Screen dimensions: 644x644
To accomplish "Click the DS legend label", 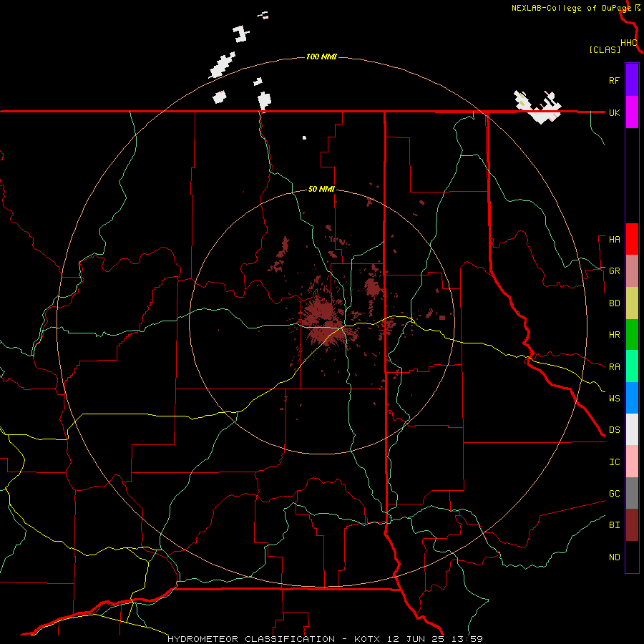I will pos(614,430).
